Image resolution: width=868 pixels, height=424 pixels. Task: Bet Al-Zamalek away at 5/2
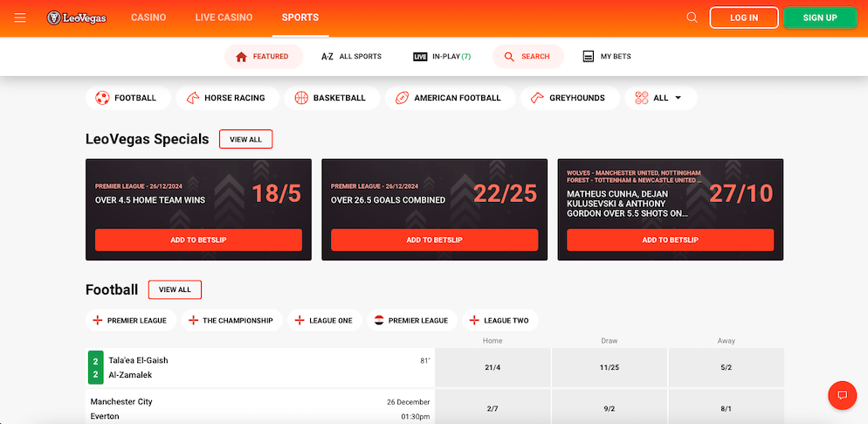point(727,367)
